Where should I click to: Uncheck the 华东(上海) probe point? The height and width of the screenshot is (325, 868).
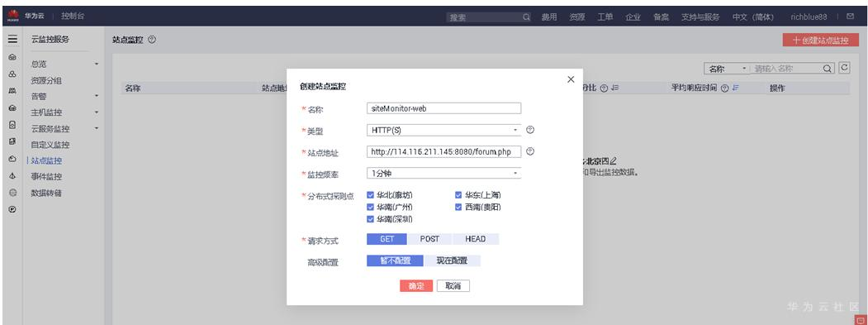pos(458,195)
